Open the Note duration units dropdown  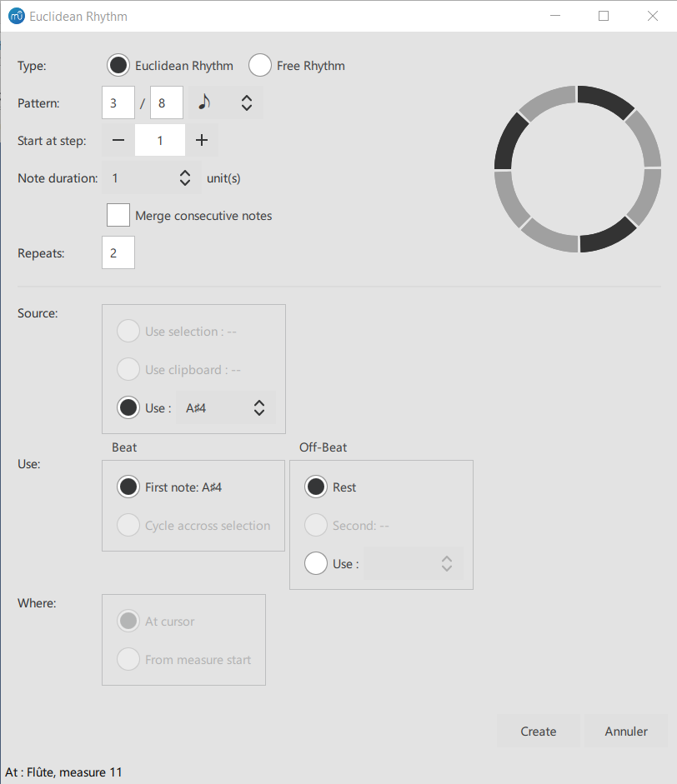[150, 178]
